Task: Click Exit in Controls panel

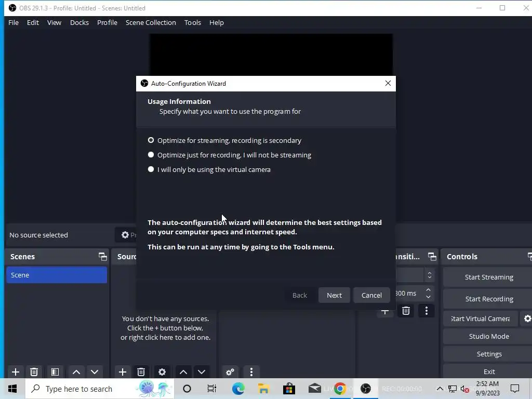Action: [x=488, y=371]
